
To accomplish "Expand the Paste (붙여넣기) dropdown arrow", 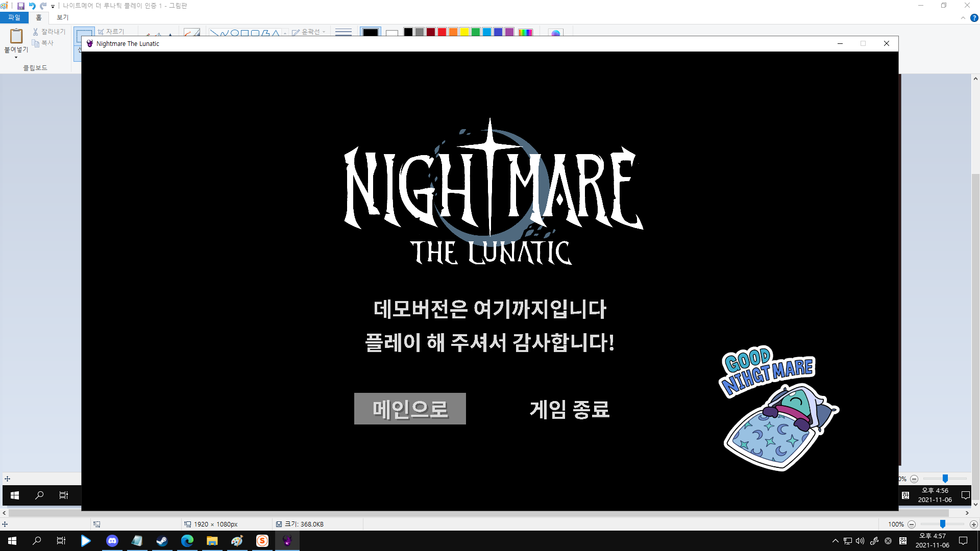I will (16, 57).
